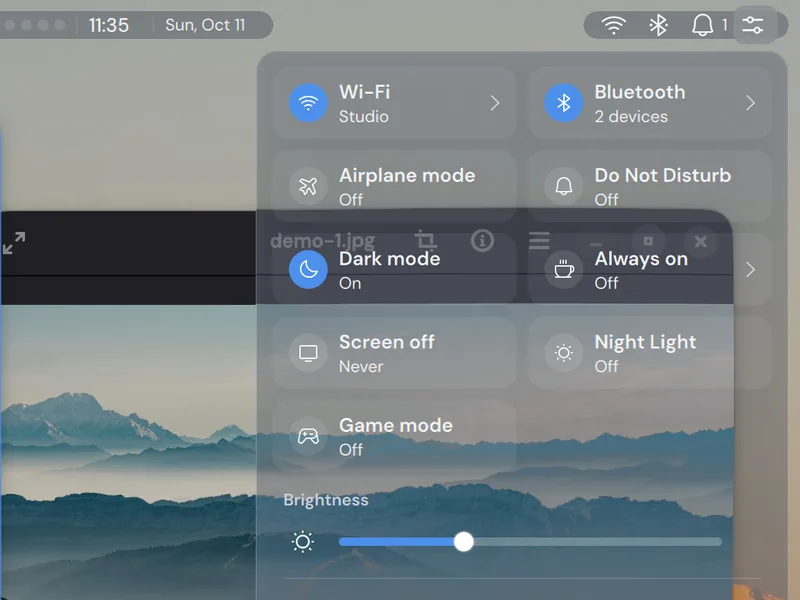Screen dimensions: 800x600
Task: Click fullscreen arrows icon in image viewer
Action: tap(14, 243)
